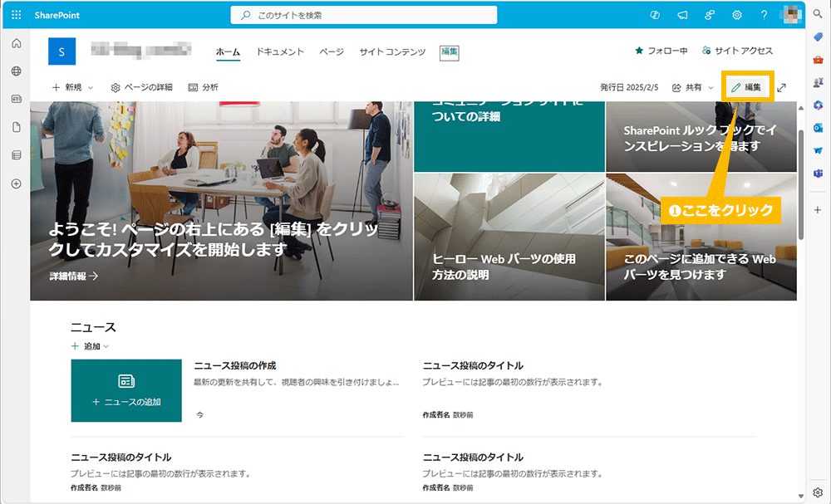831x504 pixels.
Task: Open second-row left ニュース投稿のタイトル
Action: 120,458
